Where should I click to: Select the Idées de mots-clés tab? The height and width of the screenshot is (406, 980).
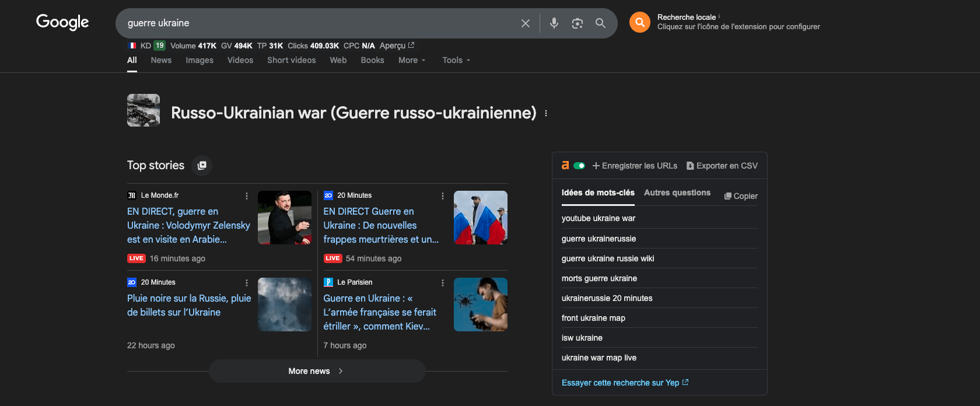pyautogui.click(x=598, y=192)
